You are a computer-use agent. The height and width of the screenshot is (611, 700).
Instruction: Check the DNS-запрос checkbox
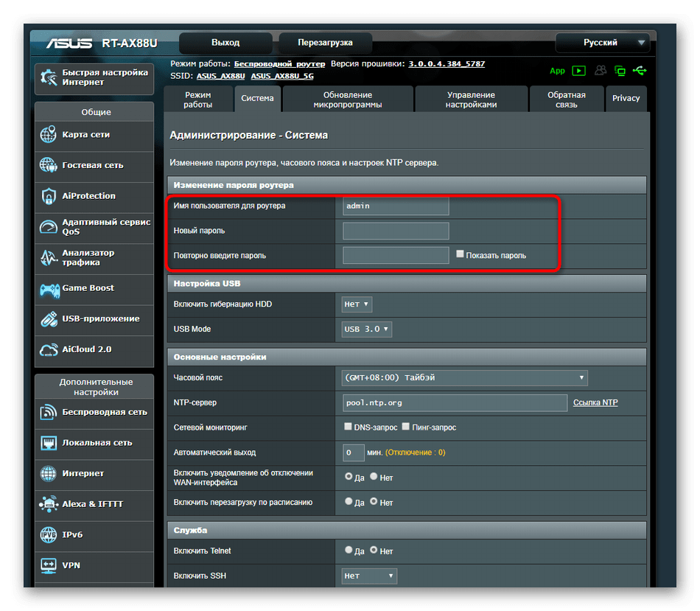[348, 427]
